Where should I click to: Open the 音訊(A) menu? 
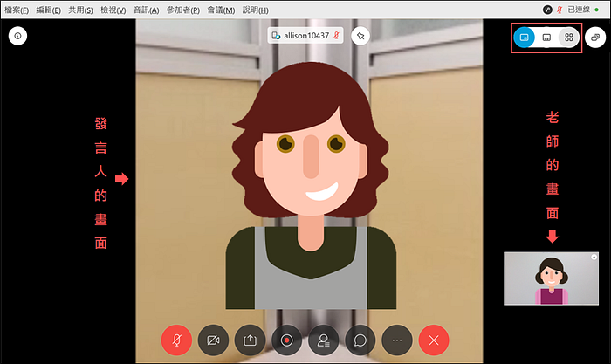(x=146, y=10)
